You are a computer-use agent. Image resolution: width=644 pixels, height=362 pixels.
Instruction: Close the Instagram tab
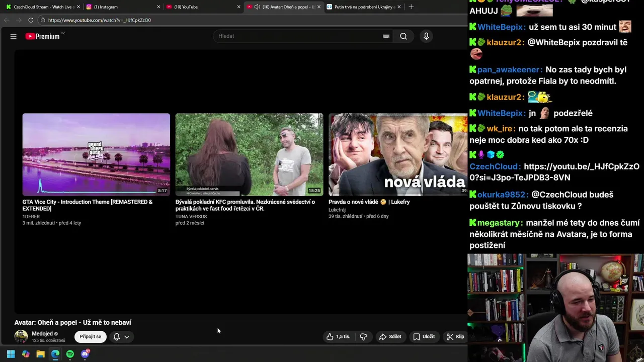pyautogui.click(x=158, y=7)
